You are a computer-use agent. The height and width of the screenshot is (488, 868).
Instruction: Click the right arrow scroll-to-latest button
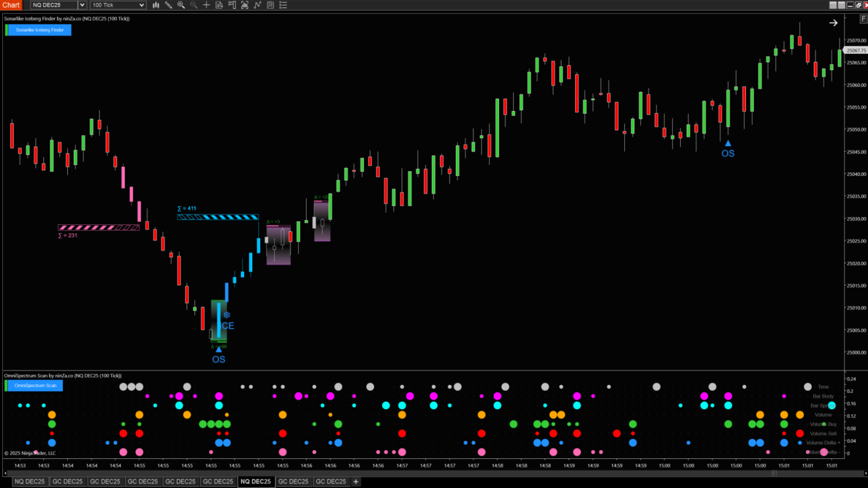833,23
